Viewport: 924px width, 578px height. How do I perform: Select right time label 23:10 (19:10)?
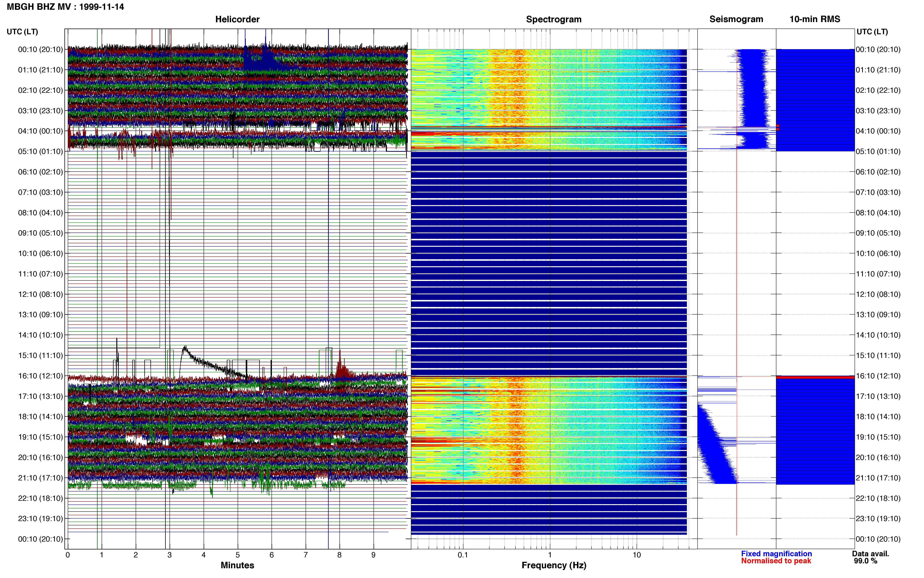[878, 519]
